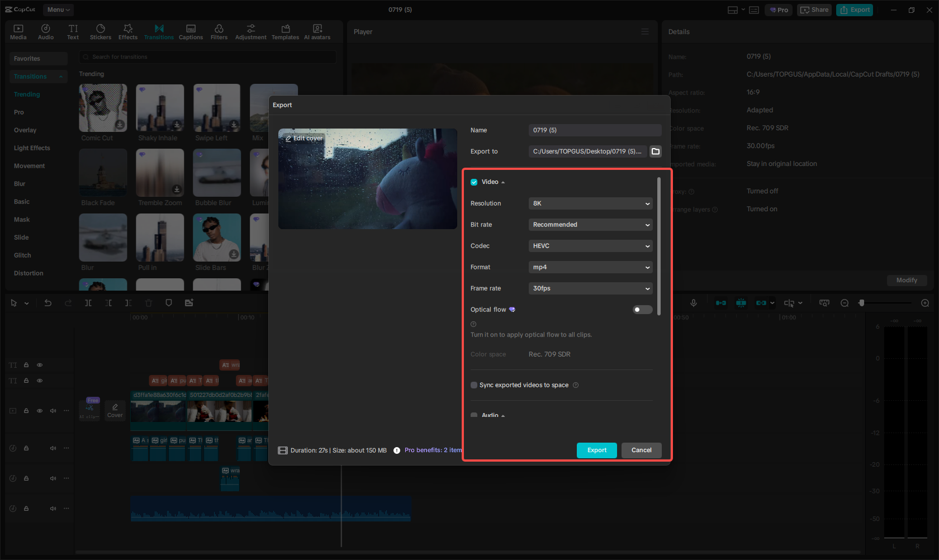The height and width of the screenshot is (560, 939).
Task: Enable the Optical flow toggle
Action: click(642, 309)
